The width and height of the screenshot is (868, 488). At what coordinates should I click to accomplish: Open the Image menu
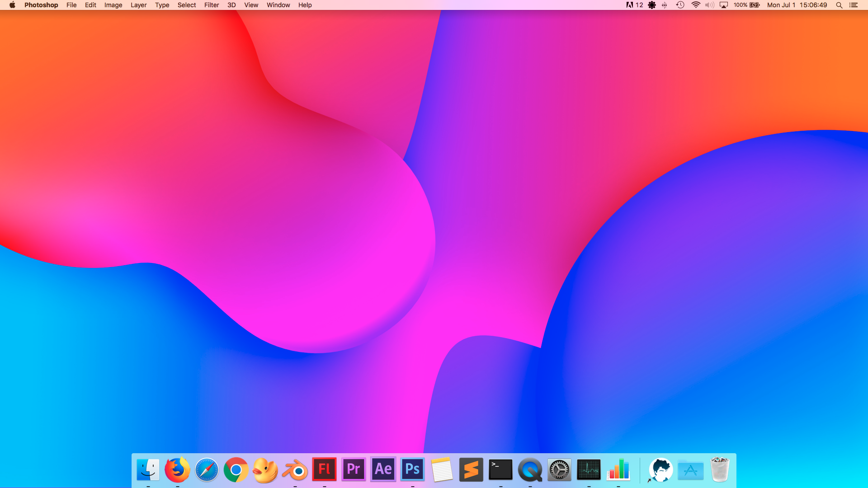coord(113,5)
